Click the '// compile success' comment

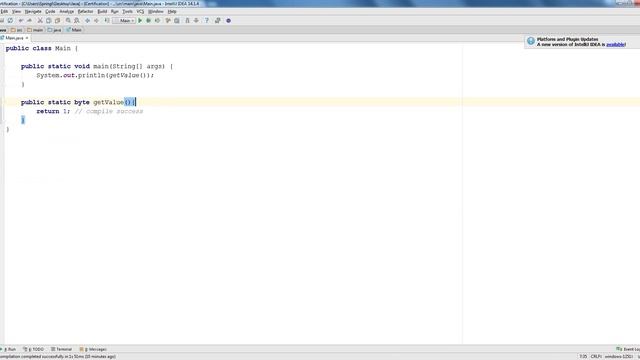click(x=109, y=111)
